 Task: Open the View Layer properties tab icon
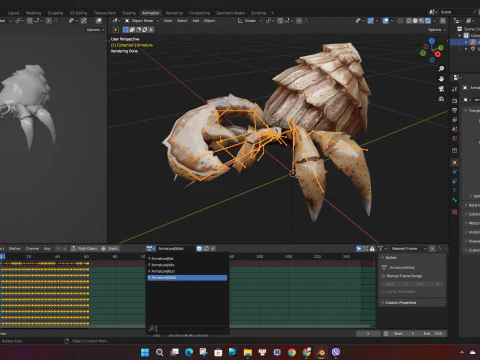(455, 120)
